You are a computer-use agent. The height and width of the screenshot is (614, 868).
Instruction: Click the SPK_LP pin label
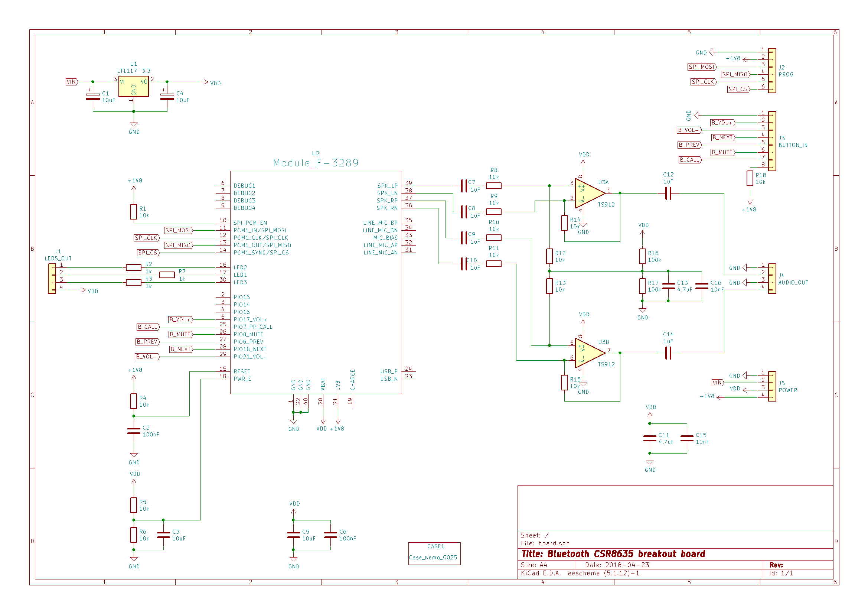tap(388, 186)
